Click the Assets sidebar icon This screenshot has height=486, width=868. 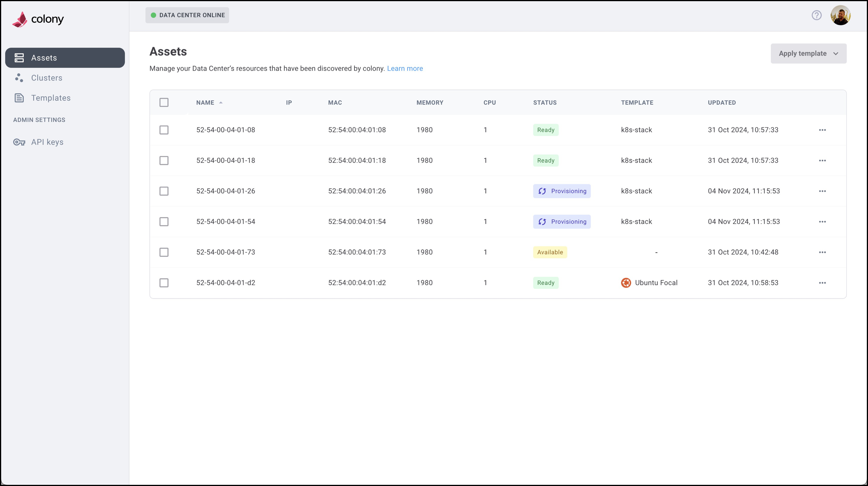(19, 58)
